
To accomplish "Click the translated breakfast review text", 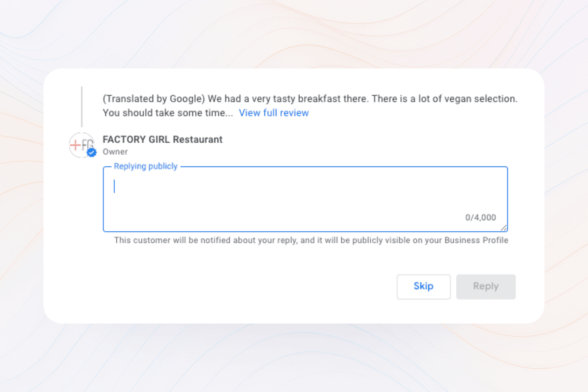I will tap(310, 106).
